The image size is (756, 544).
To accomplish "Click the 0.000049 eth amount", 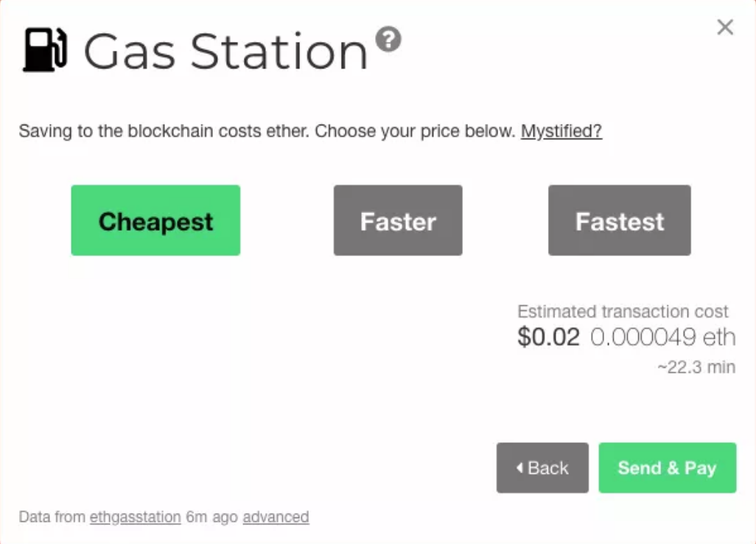I will pyautogui.click(x=663, y=337).
